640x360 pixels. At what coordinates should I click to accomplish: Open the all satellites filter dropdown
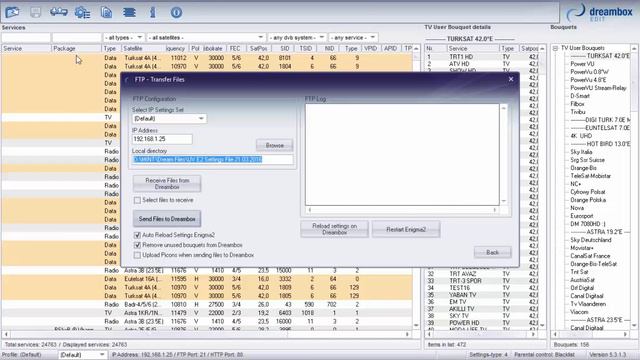coord(206,38)
